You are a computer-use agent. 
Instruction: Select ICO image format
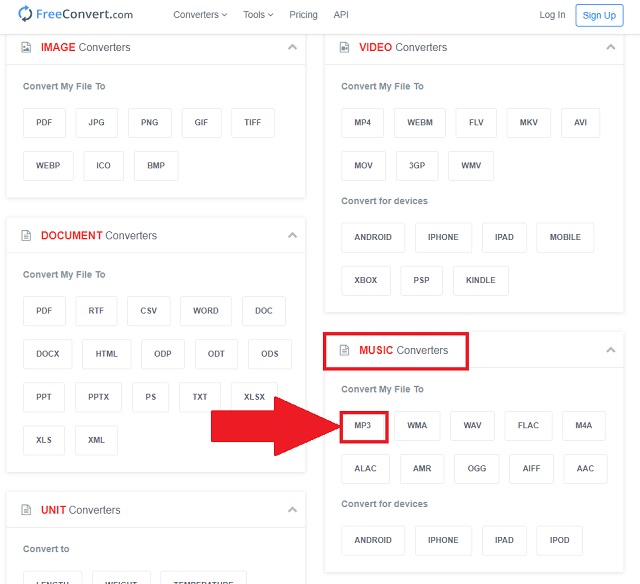pyautogui.click(x=103, y=166)
